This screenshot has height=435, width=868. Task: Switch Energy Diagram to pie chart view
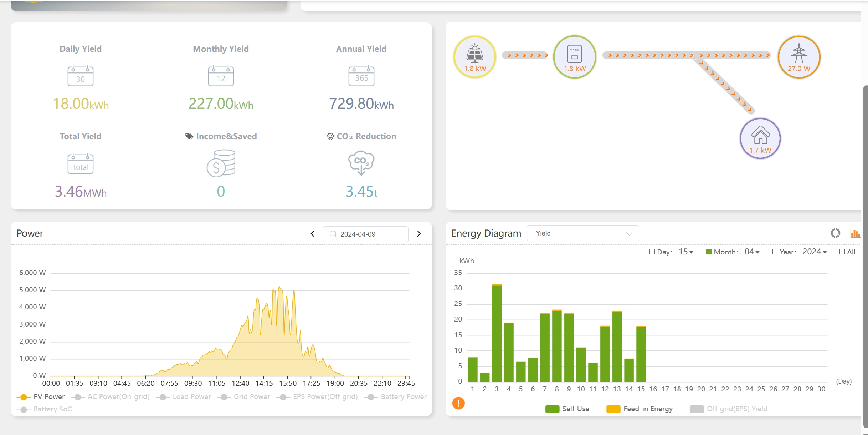click(x=835, y=233)
